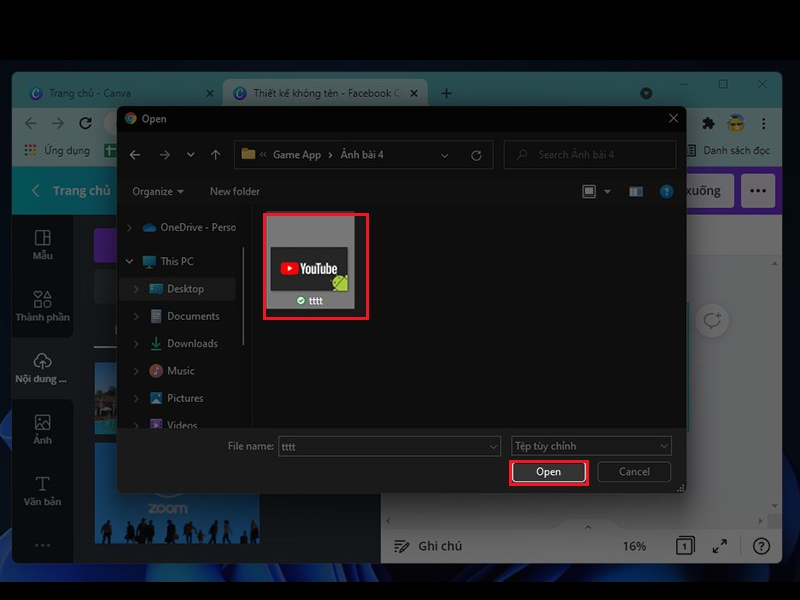Open the Tệp tùy chỉnh file type dropdown

[590, 446]
